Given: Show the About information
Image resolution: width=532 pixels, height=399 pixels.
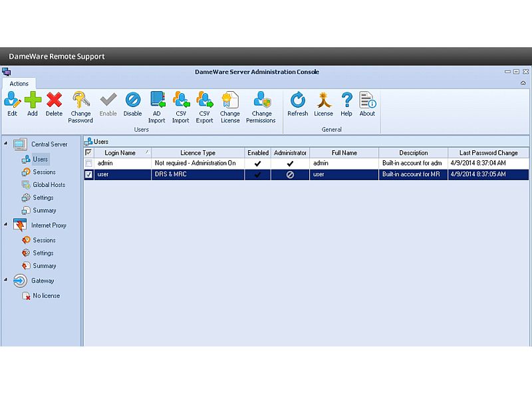Looking at the screenshot, I should 368,104.
